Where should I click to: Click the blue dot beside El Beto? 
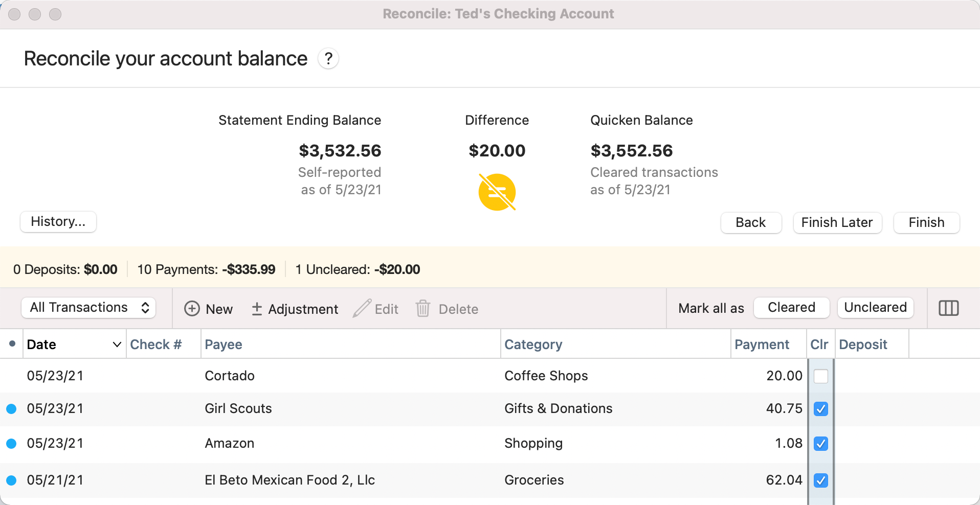11,480
